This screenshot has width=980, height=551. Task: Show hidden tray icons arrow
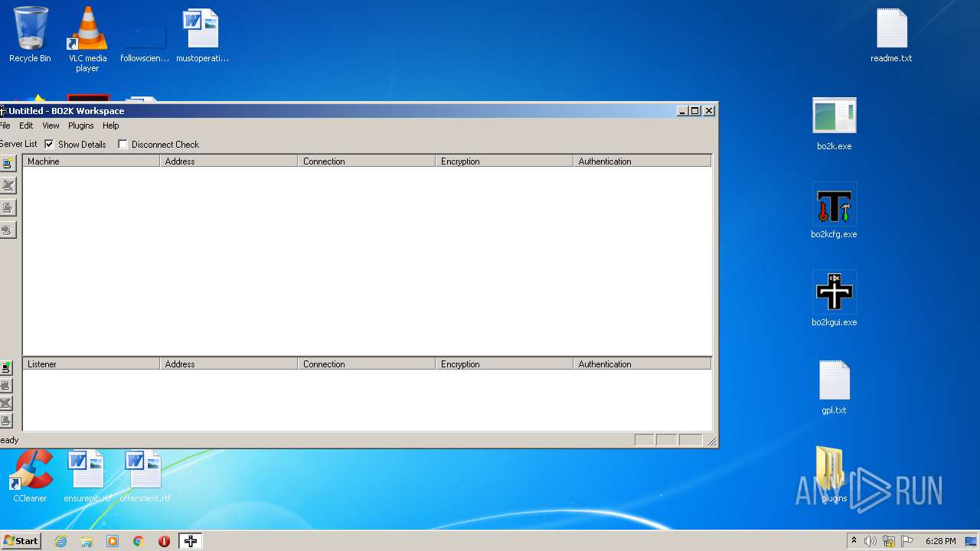tap(854, 541)
